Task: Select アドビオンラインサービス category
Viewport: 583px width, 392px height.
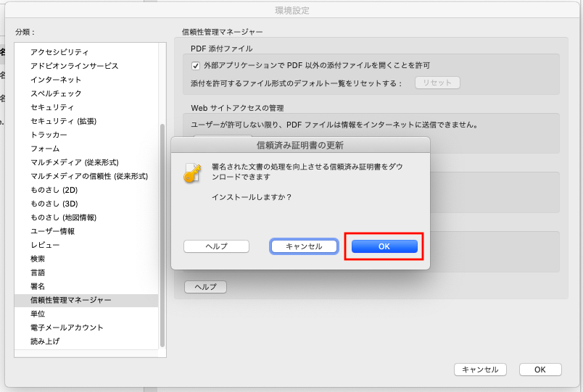Action: pos(86,66)
